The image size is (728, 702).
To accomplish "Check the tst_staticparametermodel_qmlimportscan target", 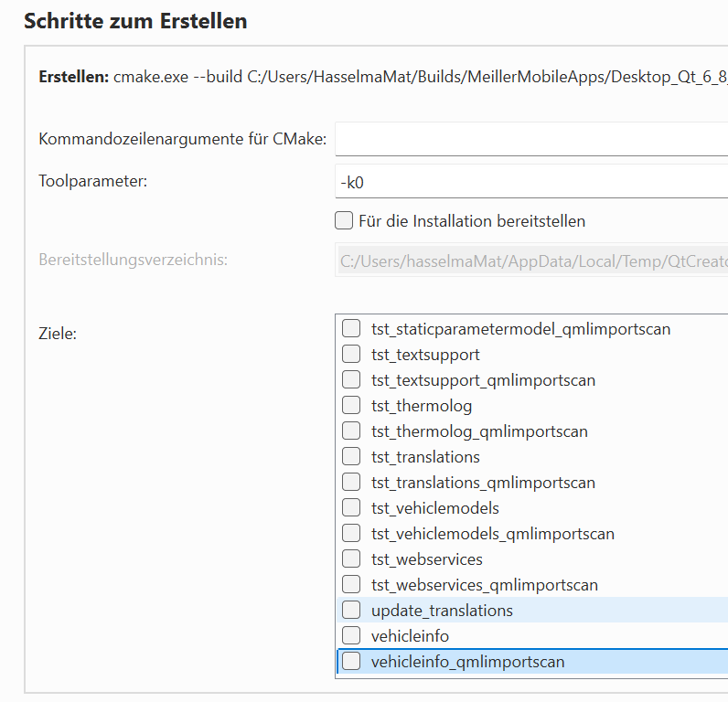I will tap(351, 328).
